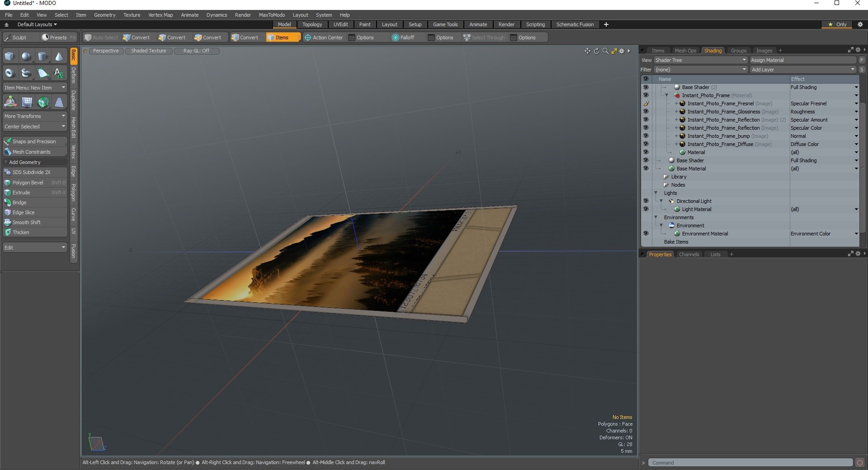The image size is (868, 470).
Task: Toggle visibility of Directional Light
Action: (x=646, y=201)
